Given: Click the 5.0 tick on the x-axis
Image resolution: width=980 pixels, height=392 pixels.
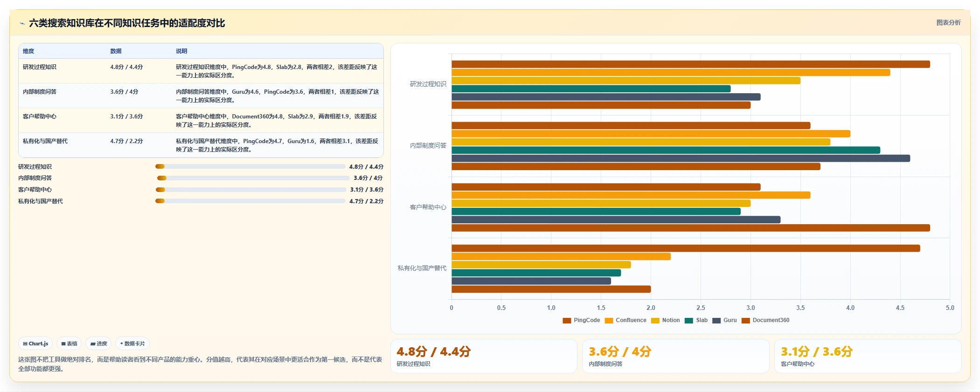Looking at the screenshot, I should (950, 308).
